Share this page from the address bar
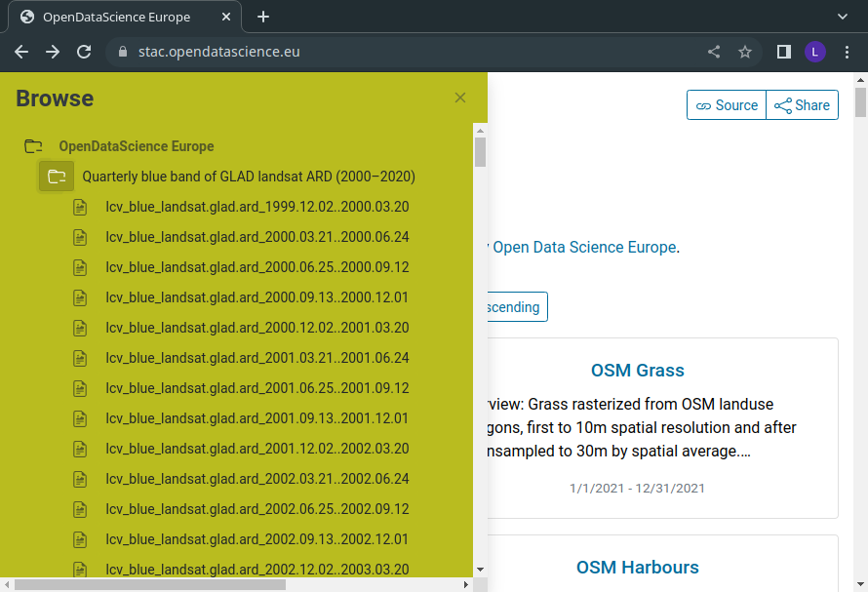 [714, 52]
